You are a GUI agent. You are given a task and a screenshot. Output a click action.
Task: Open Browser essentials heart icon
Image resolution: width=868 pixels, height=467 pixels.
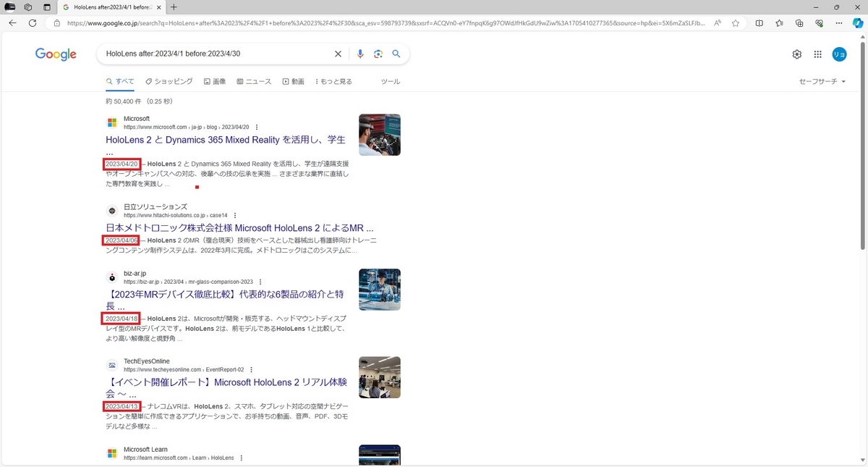point(819,23)
